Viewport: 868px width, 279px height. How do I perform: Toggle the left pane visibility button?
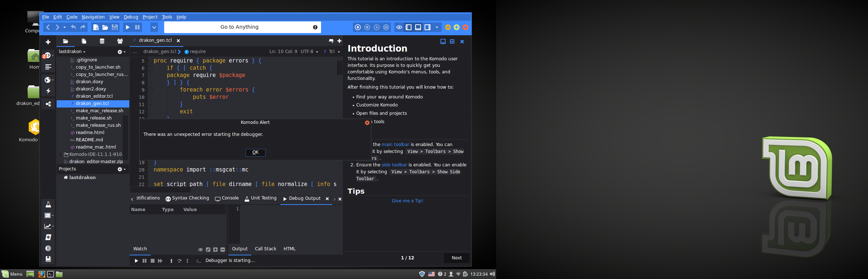click(409, 27)
